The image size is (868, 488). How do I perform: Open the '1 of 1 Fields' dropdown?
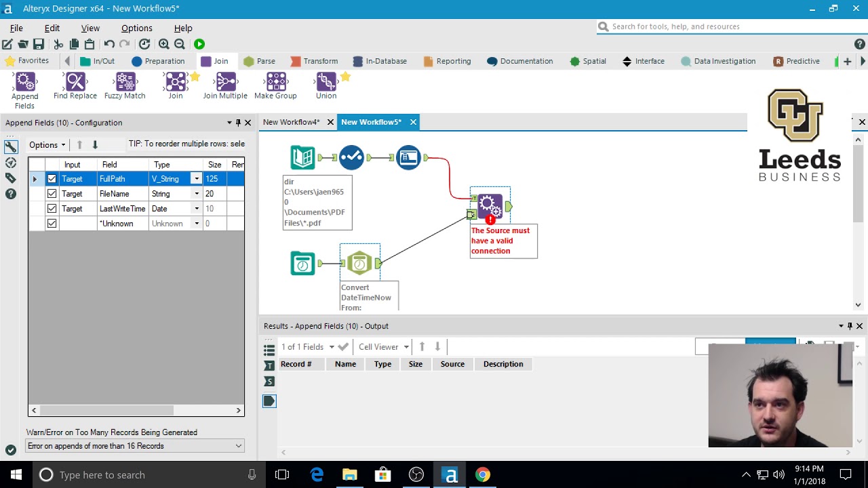pyautogui.click(x=309, y=347)
